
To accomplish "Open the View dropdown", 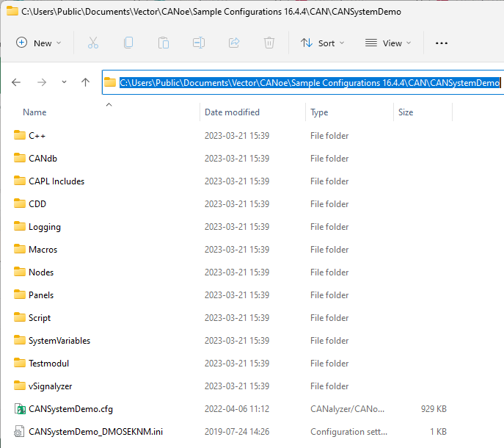I will pyautogui.click(x=388, y=43).
